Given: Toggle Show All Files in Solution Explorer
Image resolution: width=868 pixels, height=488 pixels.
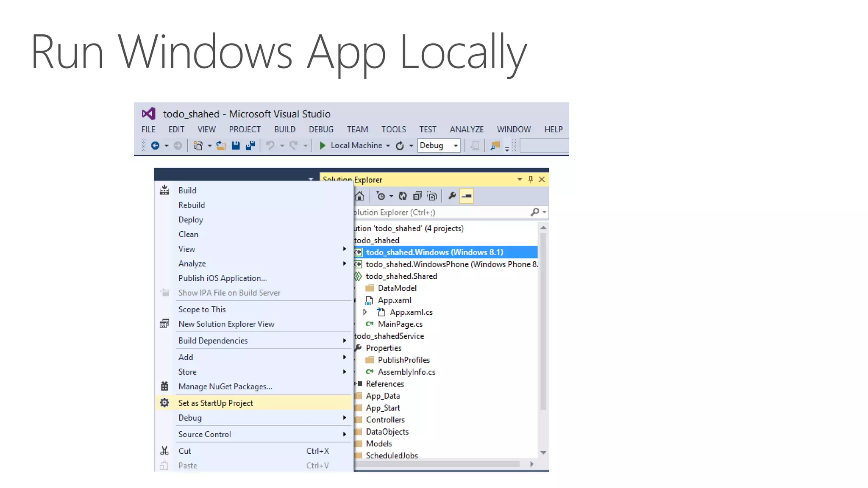Looking at the screenshot, I should (432, 196).
